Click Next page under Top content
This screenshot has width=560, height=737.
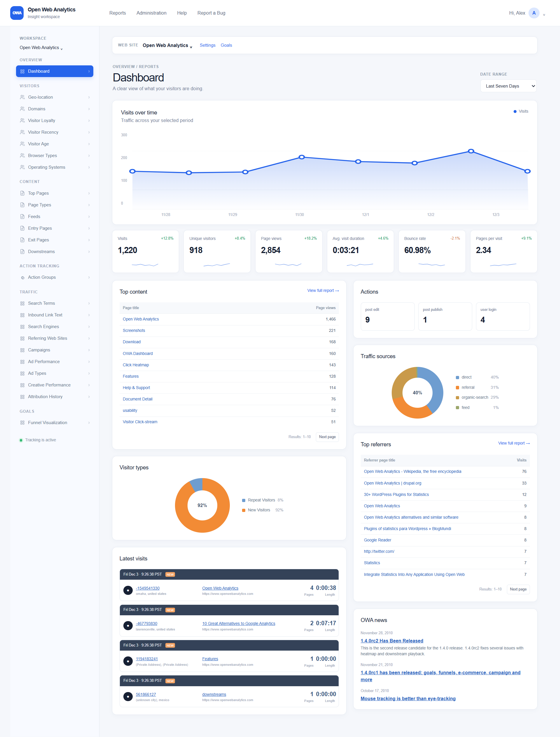[327, 437]
